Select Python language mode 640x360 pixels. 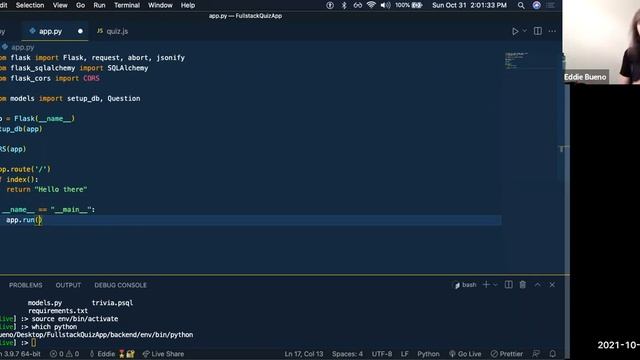click(428, 354)
